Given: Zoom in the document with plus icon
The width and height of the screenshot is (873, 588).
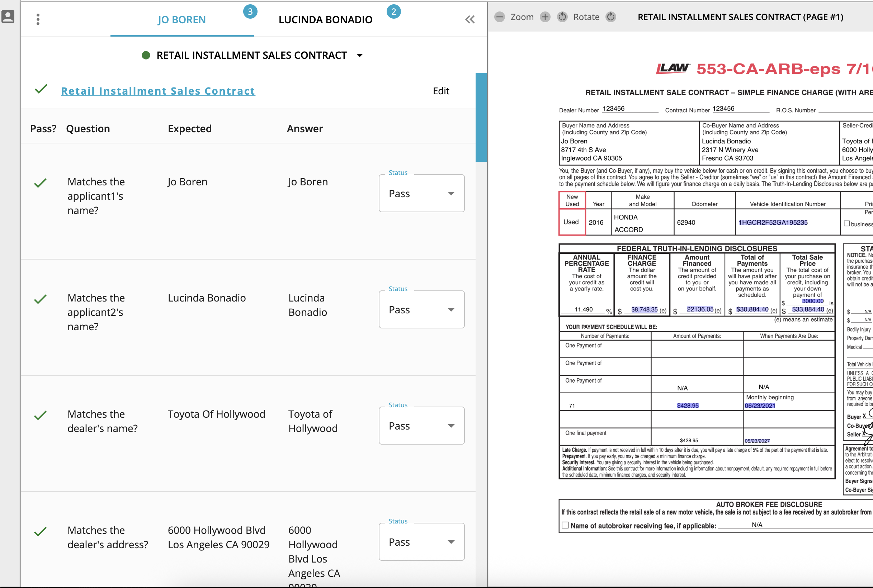Looking at the screenshot, I should pos(545,17).
